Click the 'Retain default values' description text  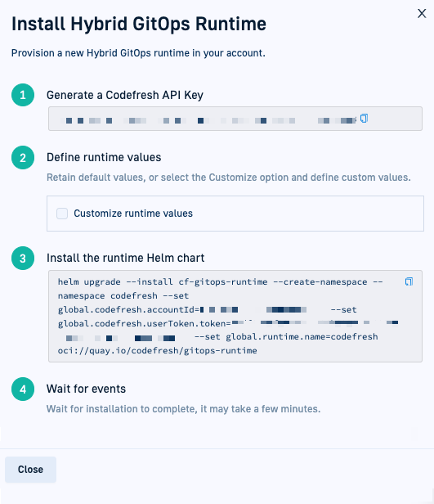point(229,178)
